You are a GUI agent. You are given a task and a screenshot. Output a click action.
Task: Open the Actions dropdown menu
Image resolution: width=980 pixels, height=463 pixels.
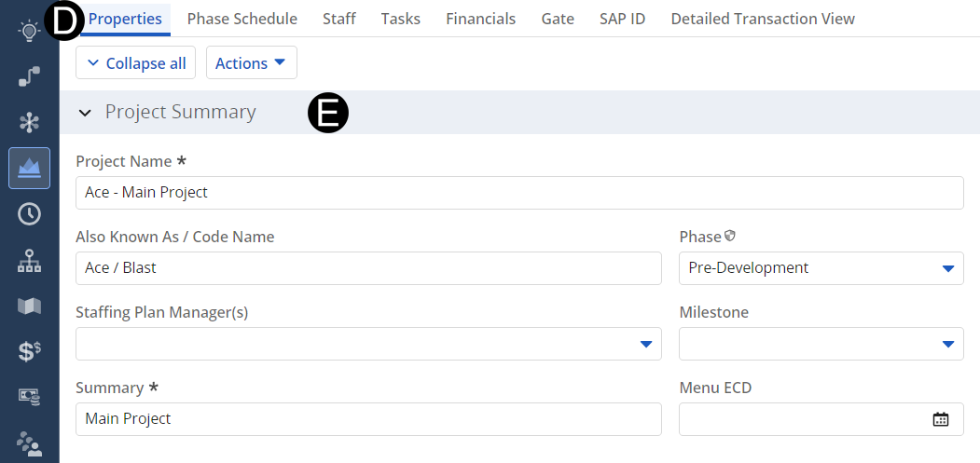(251, 63)
